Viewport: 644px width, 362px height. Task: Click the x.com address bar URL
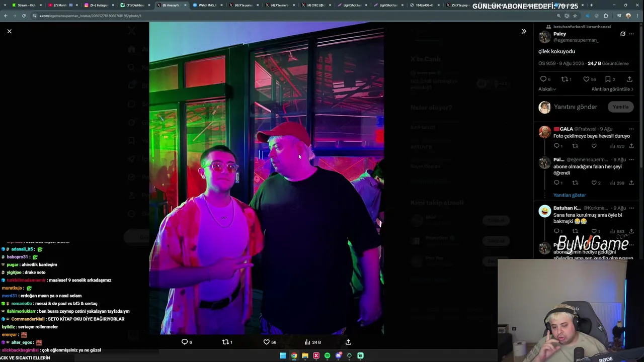[91, 16]
